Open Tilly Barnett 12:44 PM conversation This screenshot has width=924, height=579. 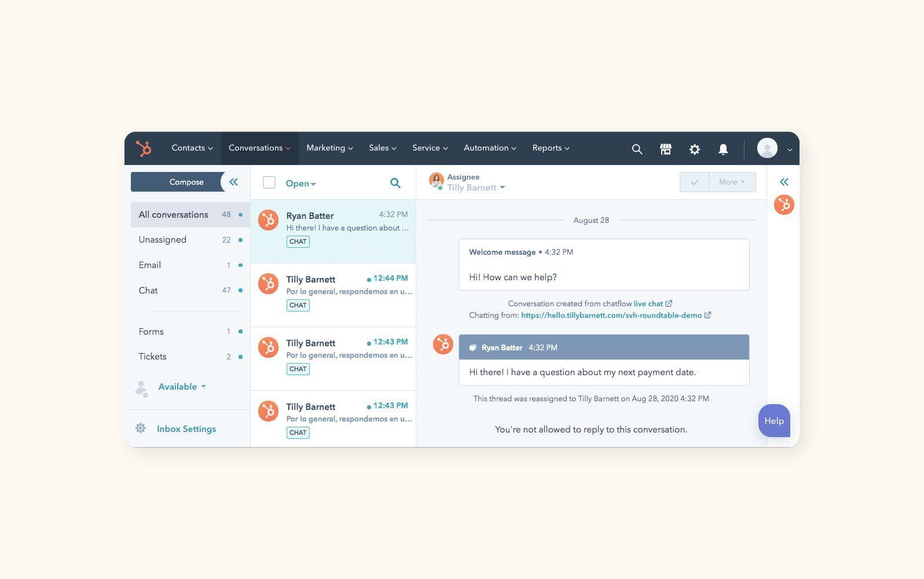[333, 295]
